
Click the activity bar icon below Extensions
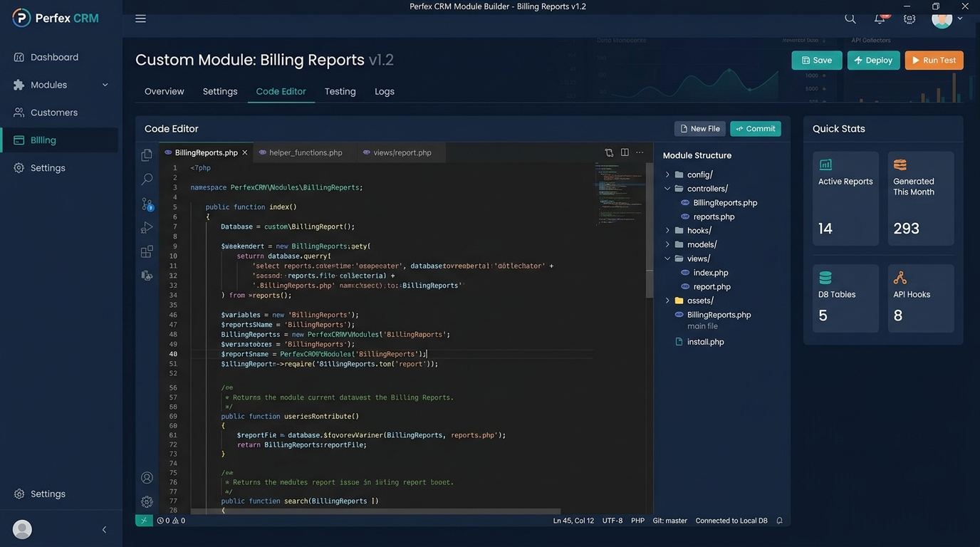pos(147,276)
